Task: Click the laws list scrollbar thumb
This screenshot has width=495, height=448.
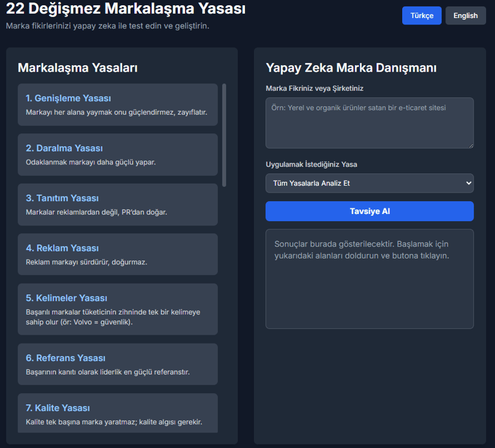Action: pyautogui.click(x=224, y=135)
